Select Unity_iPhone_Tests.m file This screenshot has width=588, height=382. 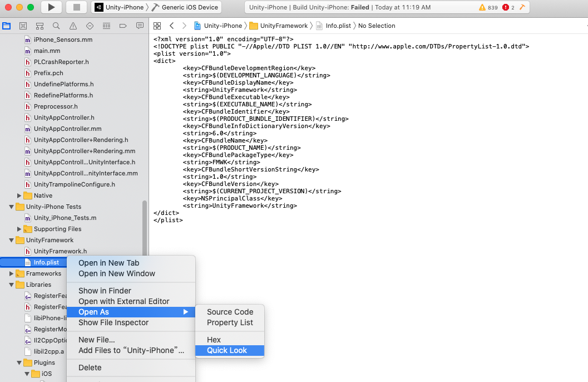click(65, 218)
